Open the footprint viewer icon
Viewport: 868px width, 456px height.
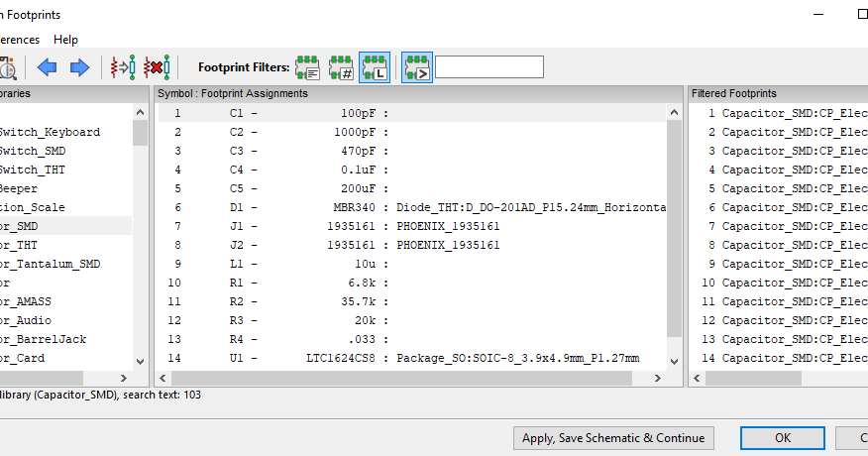point(8,67)
